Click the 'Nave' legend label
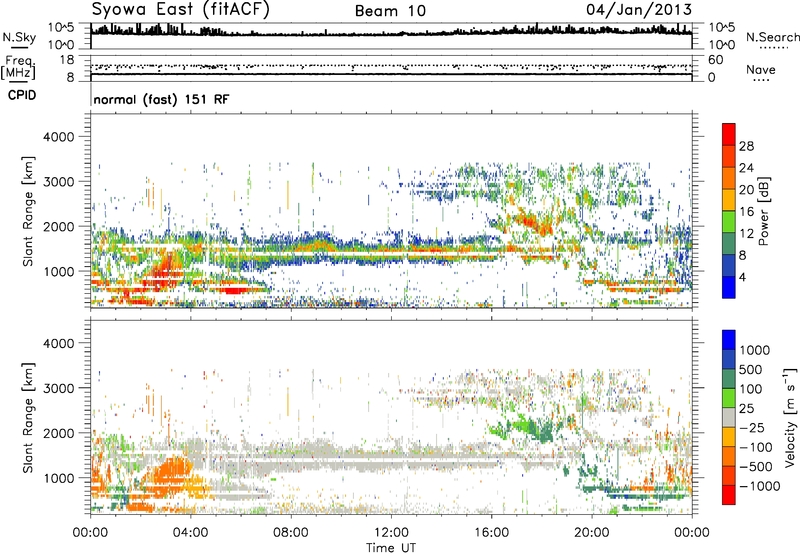This screenshot has width=800, height=554. coord(761,70)
